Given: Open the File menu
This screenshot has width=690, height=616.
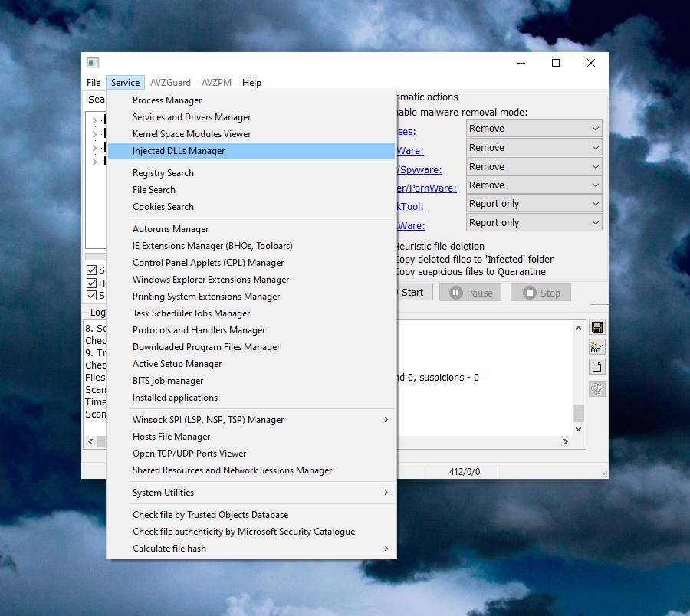Looking at the screenshot, I should pyautogui.click(x=94, y=83).
